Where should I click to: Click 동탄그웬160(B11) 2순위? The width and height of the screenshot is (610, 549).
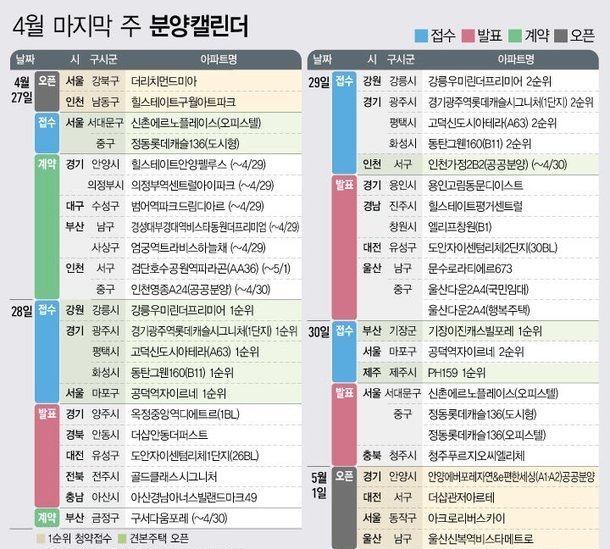pyautogui.click(x=479, y=144)
